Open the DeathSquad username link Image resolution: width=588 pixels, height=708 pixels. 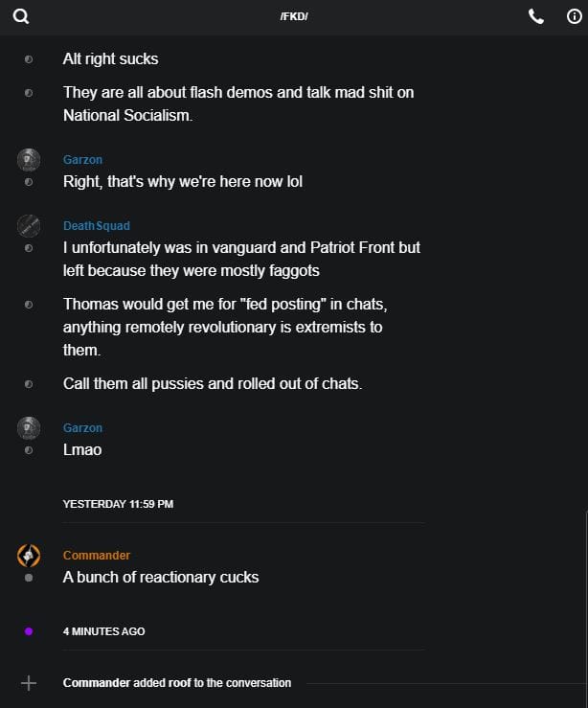tap(96, 226)
